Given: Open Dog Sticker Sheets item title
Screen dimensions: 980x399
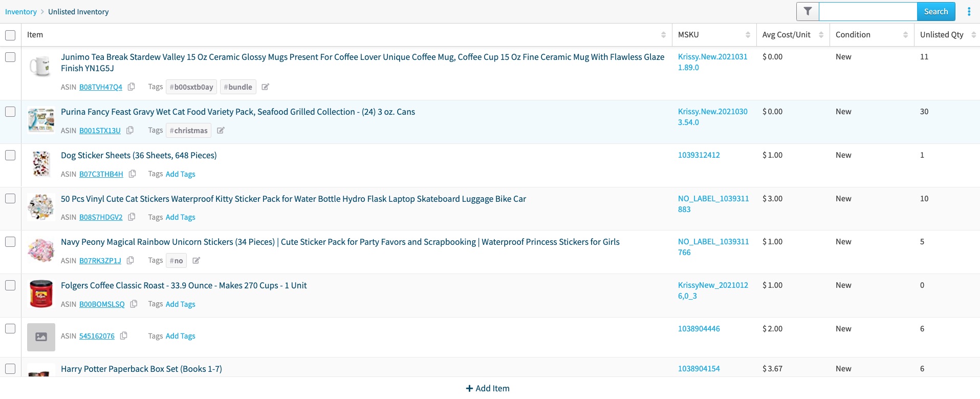Looking at the screenshot, I should point(139,155).
